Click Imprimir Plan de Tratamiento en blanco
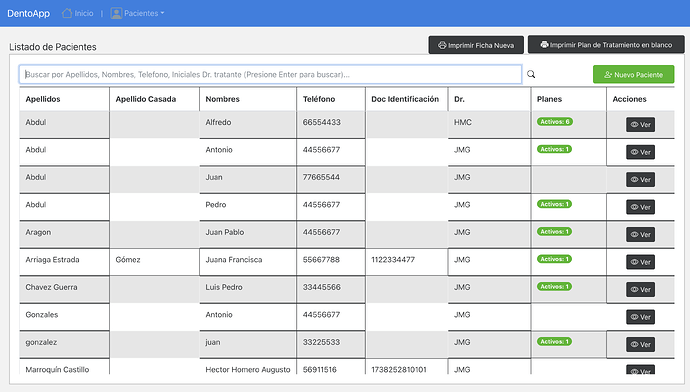 [606, 44]
